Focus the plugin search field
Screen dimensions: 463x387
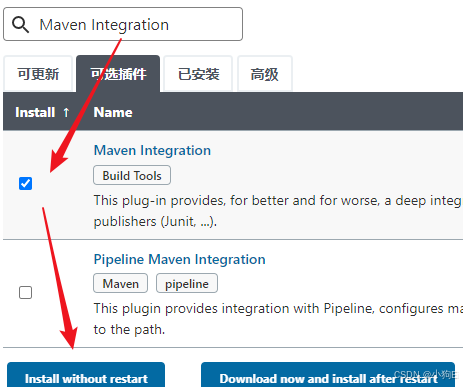pos(123,24)
